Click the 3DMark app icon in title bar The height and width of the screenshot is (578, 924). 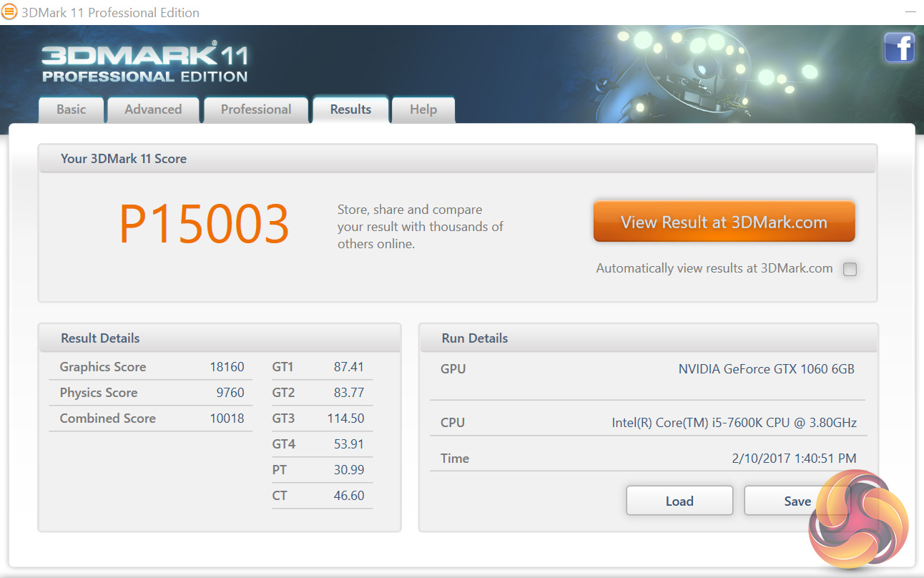click(x=9, y=12)
